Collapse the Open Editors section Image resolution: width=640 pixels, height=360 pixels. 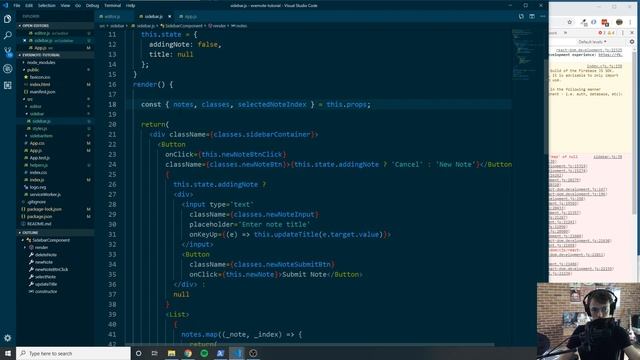click(55, 25)
